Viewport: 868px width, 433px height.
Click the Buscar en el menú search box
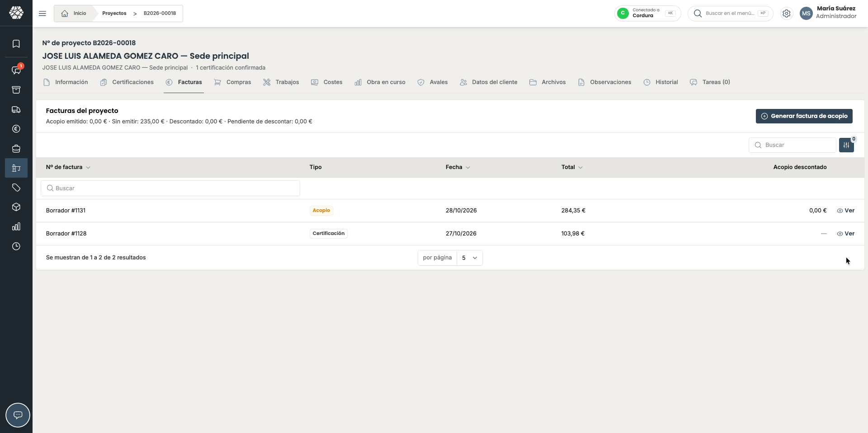click(730, 14)
